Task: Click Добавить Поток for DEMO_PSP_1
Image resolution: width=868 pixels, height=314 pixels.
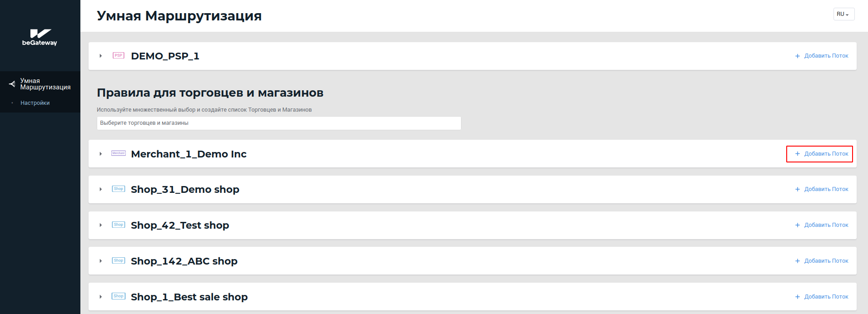Action: click(x=821, y=56)
